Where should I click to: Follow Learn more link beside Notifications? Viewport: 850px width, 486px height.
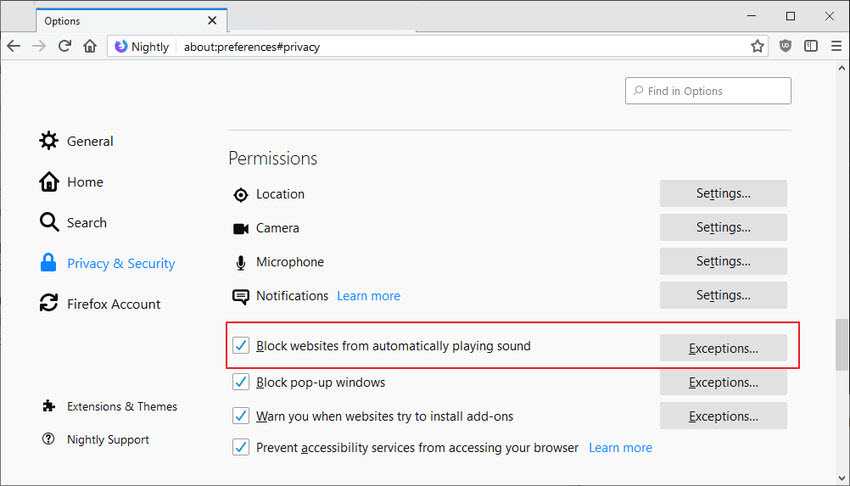pos(369,296)
